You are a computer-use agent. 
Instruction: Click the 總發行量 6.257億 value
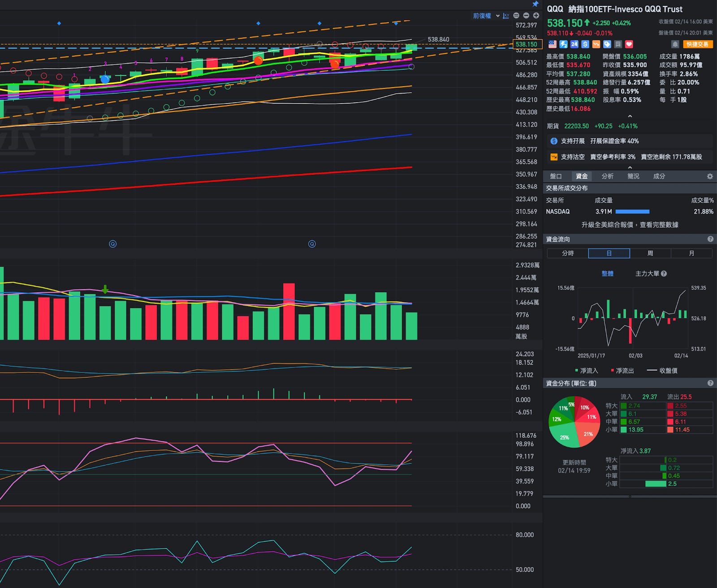tap(639, 82)
